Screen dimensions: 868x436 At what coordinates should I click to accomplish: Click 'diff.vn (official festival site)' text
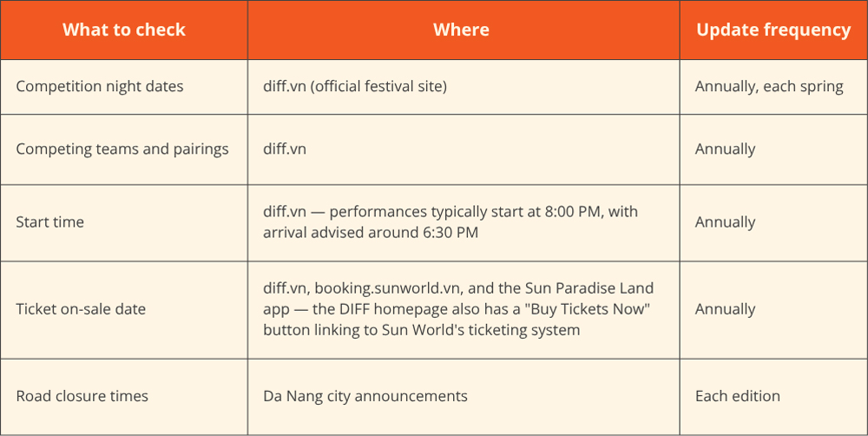(355, 87)
